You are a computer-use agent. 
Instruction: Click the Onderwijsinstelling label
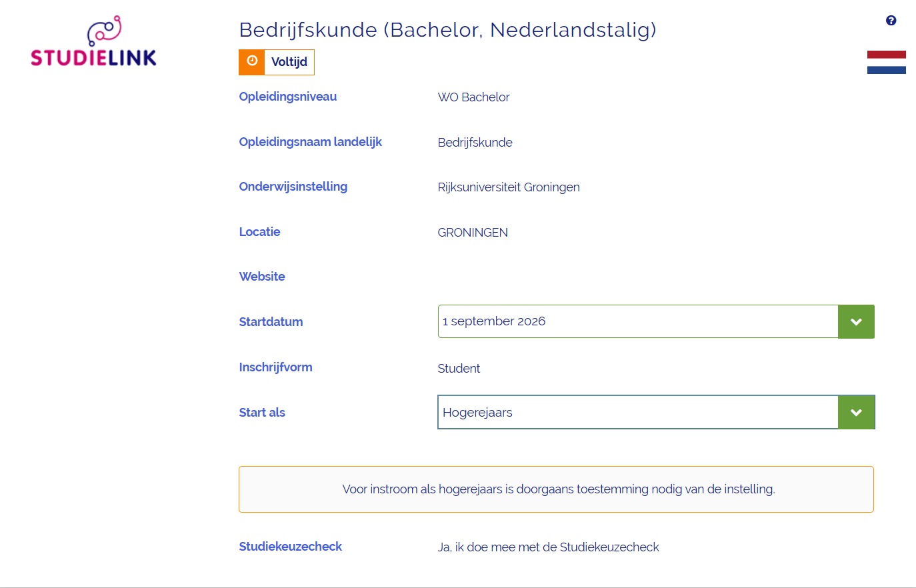pyautogui.click(x=293, y=187)
